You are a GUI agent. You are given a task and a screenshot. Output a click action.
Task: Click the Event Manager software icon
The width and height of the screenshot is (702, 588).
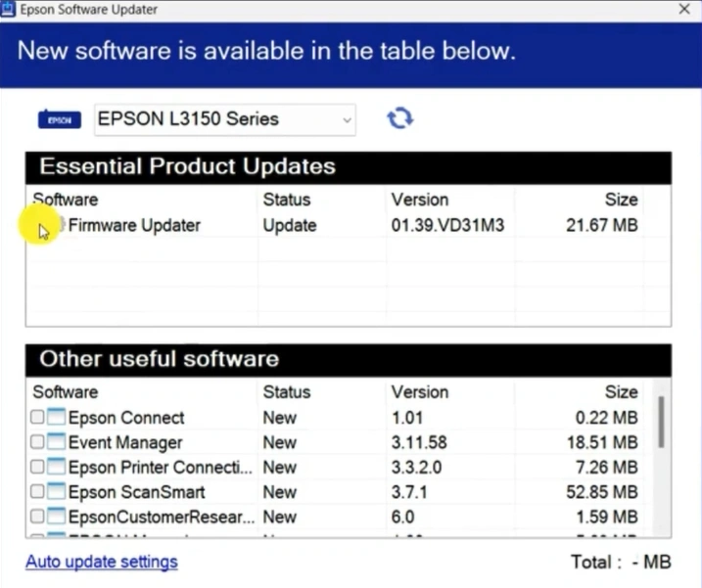point(56,442)
